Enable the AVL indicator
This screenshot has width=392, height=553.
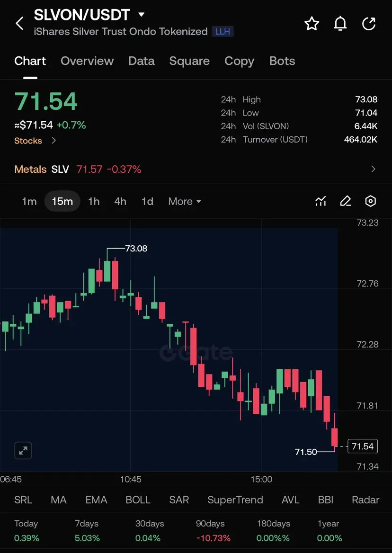291,500
